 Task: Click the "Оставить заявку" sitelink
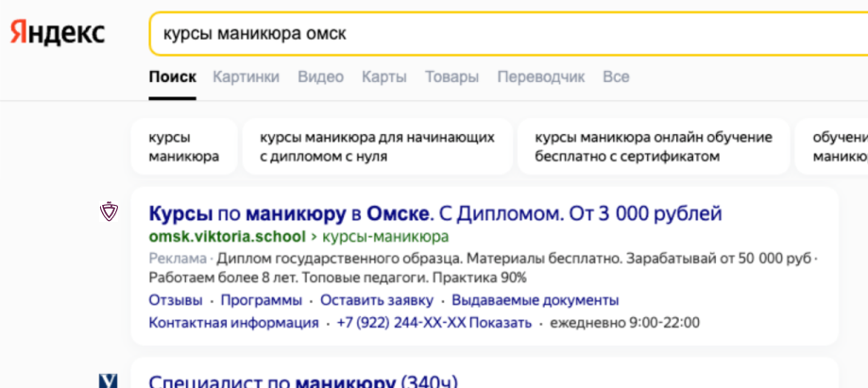pos(377,300)
